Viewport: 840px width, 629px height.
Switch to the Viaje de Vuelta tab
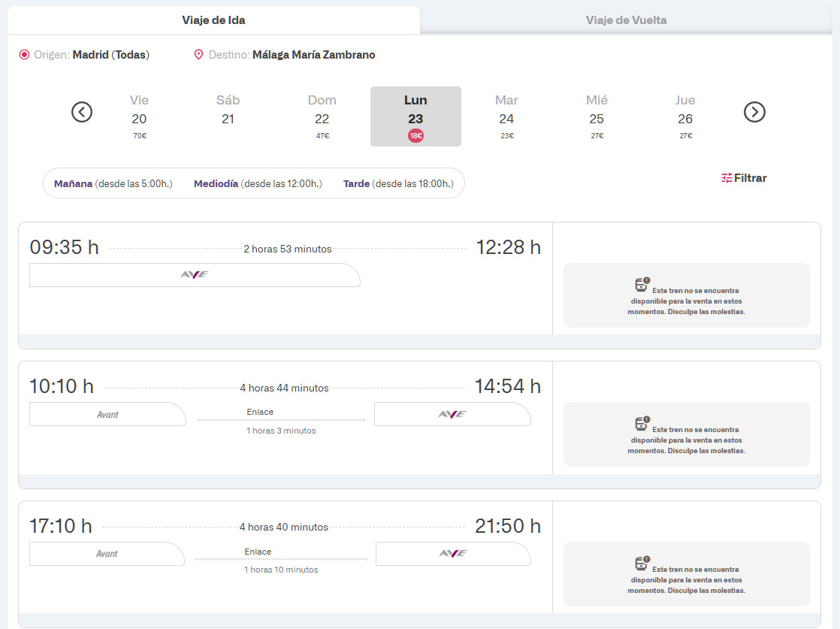[626, 20]
